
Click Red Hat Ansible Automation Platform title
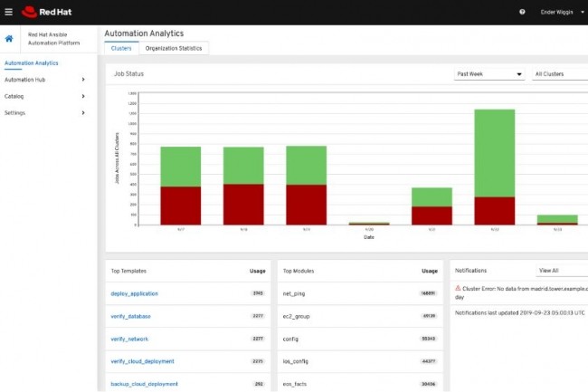(x=53, y=39)
